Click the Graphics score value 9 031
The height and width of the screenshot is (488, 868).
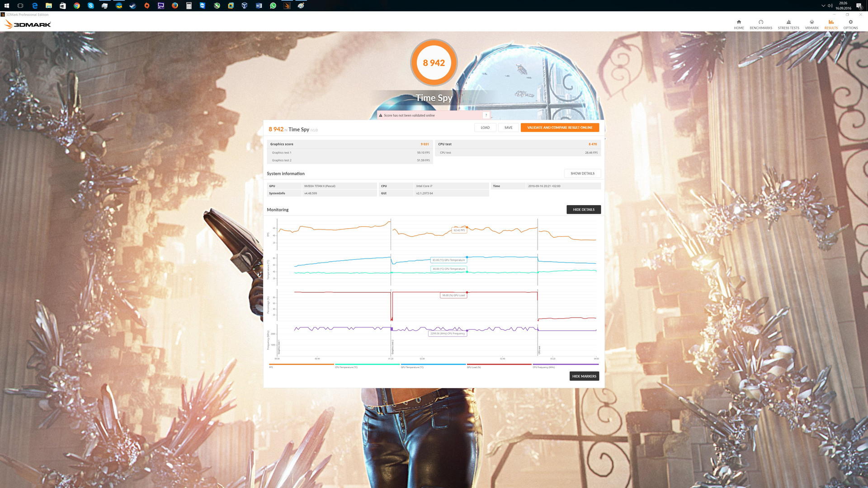point(425,144)
